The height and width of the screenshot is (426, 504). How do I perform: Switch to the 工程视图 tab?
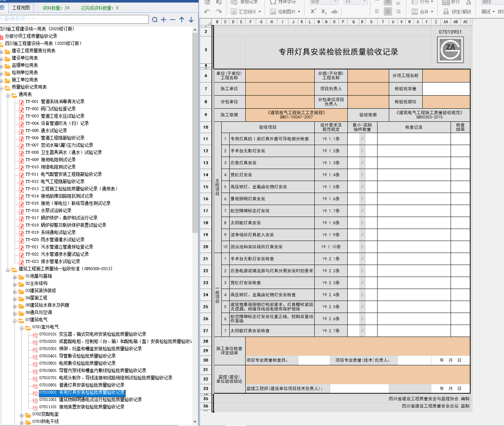[x=21, y=8]
